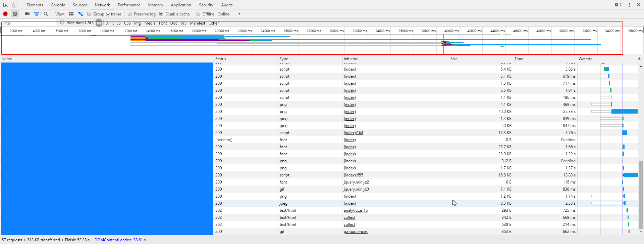
Task: Sort by the Name column header
Action: click(107, 58)
